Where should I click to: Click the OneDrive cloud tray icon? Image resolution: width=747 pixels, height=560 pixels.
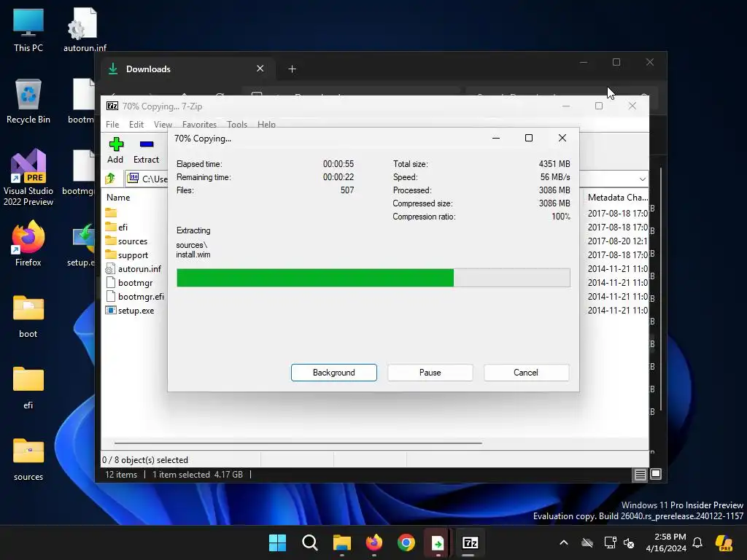click(587, 542)
